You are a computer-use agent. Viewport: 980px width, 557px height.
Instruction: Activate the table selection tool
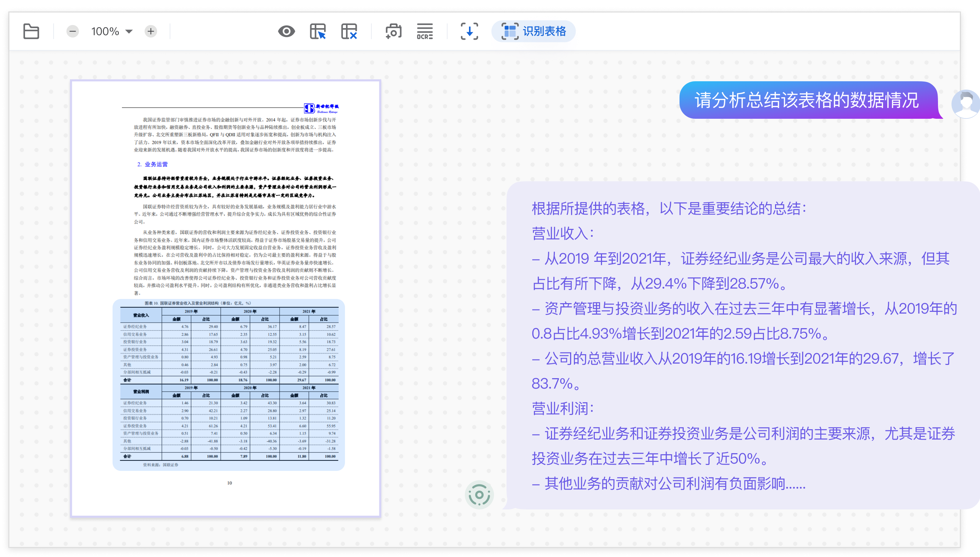click(x=318, y=31)
